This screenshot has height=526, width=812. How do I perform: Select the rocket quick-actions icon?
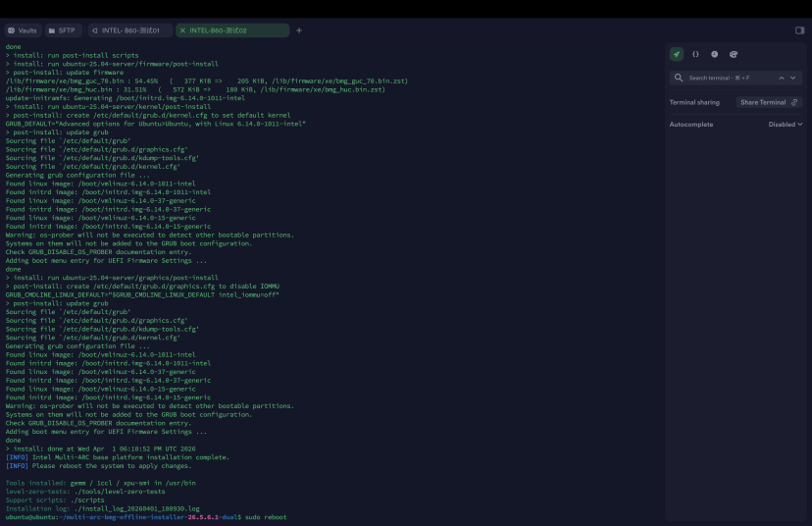(x=677, y=54)
